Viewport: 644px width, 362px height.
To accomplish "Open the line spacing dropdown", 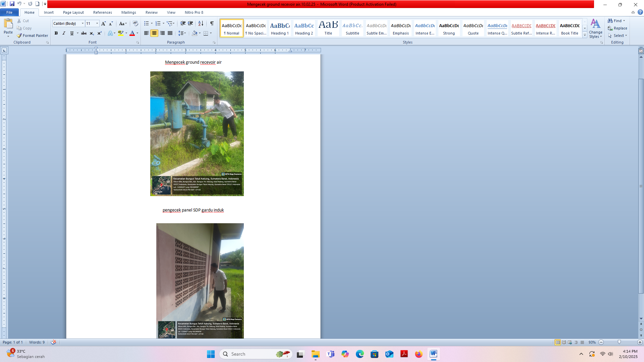I will click(182, 33).
